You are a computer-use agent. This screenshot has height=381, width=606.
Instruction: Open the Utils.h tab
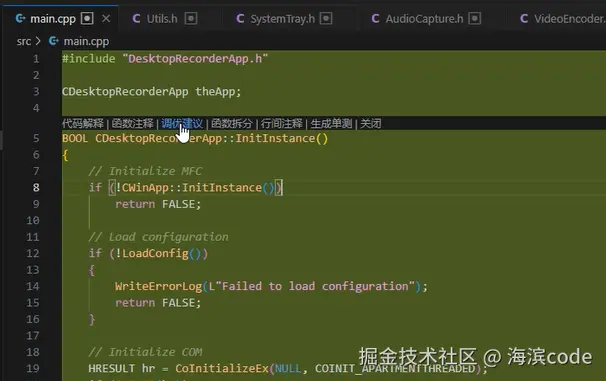pos(162,19)
